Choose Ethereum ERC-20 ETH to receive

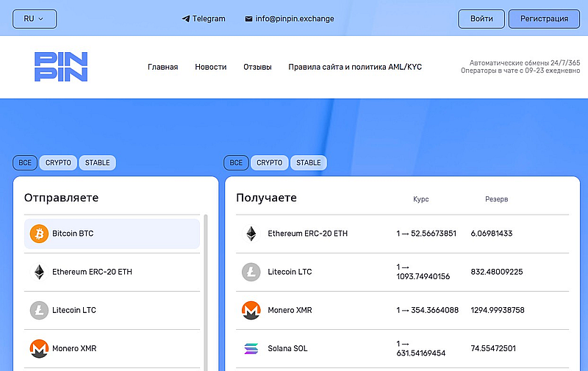tap(402, 234)
